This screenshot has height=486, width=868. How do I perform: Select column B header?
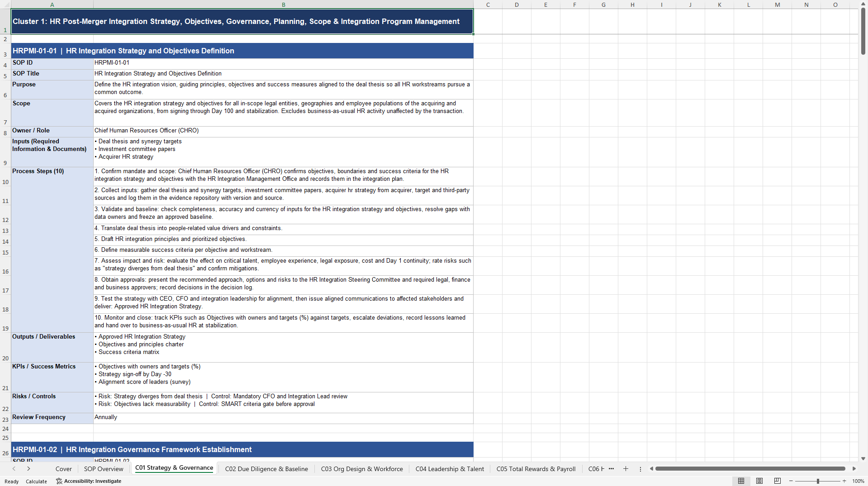point(283,5)
